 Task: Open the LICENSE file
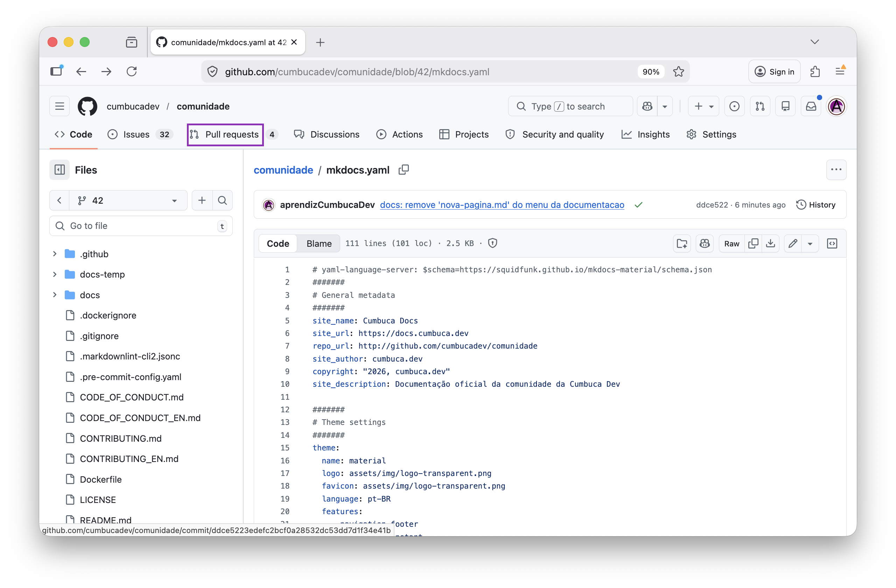[98, 500]
